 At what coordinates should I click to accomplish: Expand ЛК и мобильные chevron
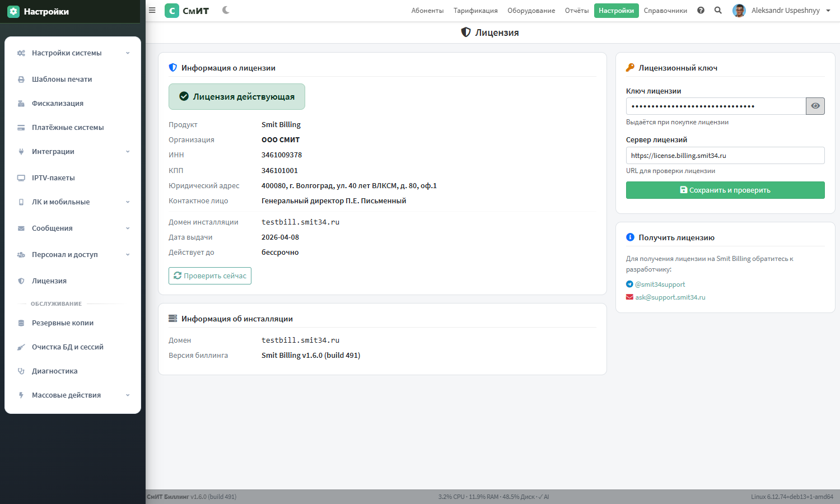pyautogui.click(x=128, y=202)
